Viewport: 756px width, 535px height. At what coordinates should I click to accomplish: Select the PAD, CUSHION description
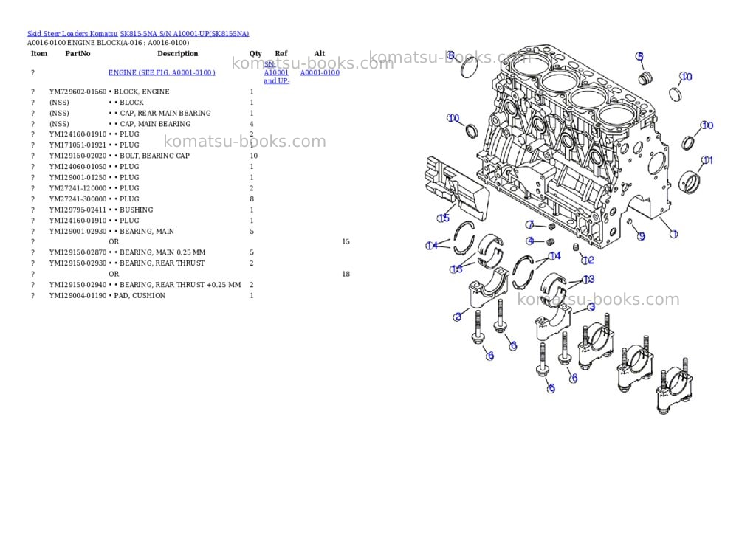coord(140,295)
